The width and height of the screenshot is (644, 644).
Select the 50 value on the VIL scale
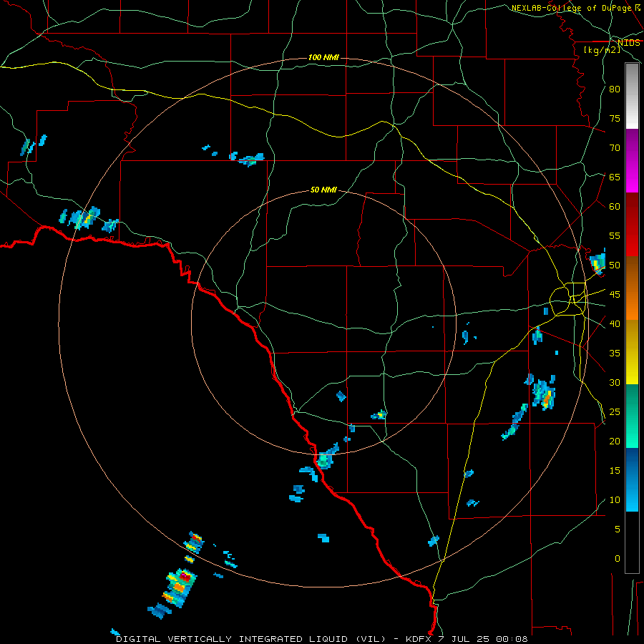pos(615,265)
